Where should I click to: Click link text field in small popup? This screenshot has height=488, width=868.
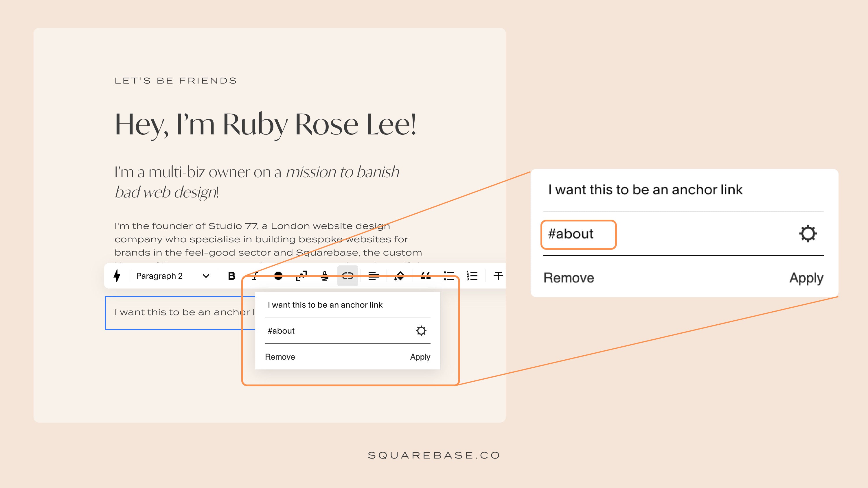[x=348, y=305]
